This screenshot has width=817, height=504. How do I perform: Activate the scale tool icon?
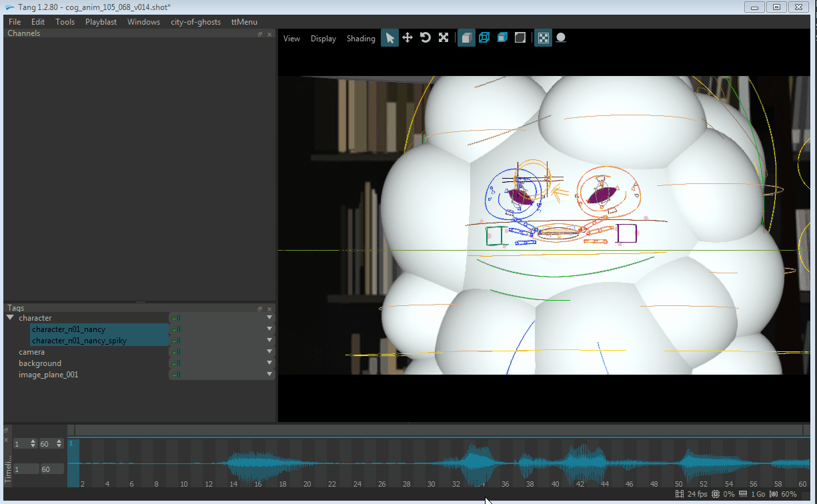pyautogui.click(x=444, y=38)
